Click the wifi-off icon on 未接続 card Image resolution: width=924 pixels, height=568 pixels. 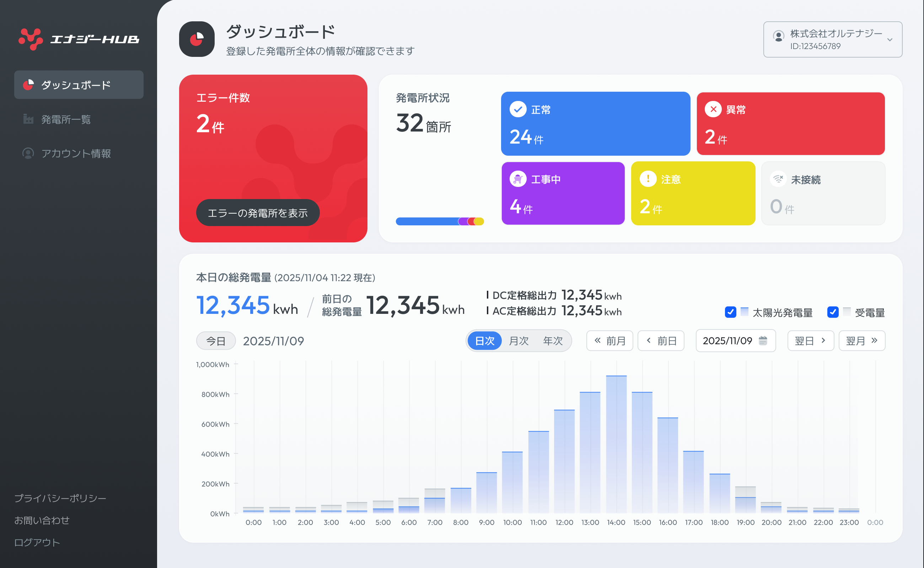click(778, 179)
